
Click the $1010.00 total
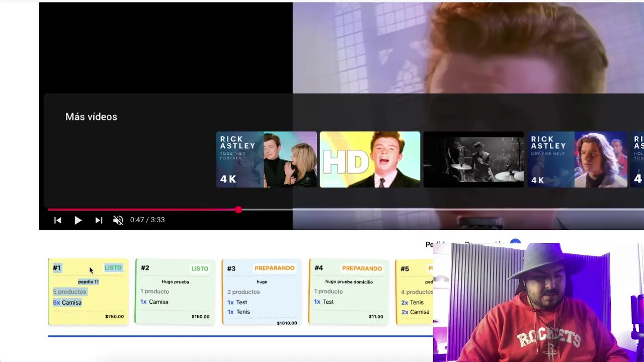[287, 323]
